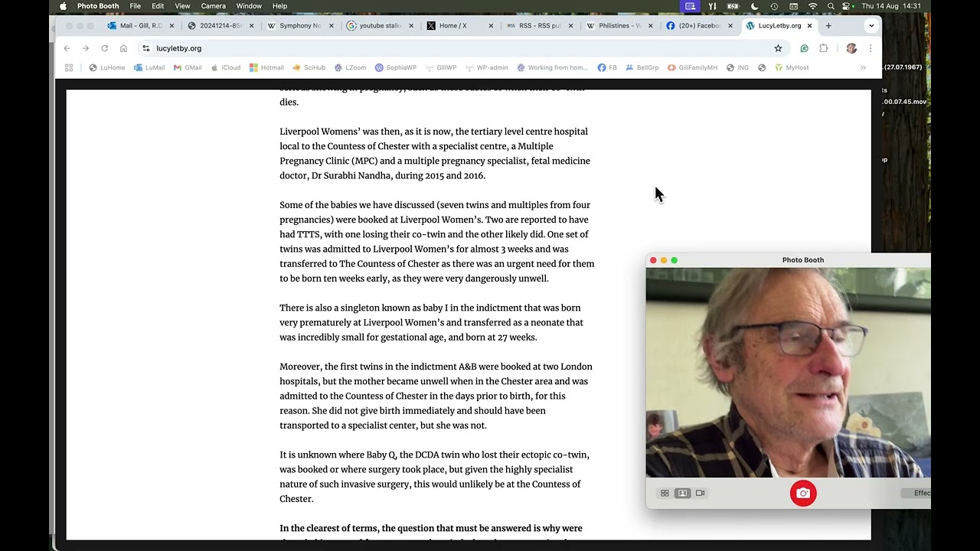
Task: Open Wi-Fi status in menu bar
Action: (812, 6)
